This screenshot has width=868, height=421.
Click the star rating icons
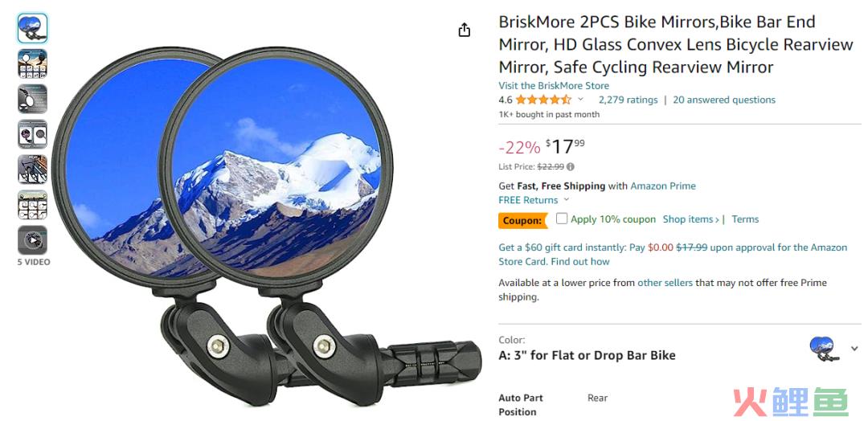click(543, 100)
